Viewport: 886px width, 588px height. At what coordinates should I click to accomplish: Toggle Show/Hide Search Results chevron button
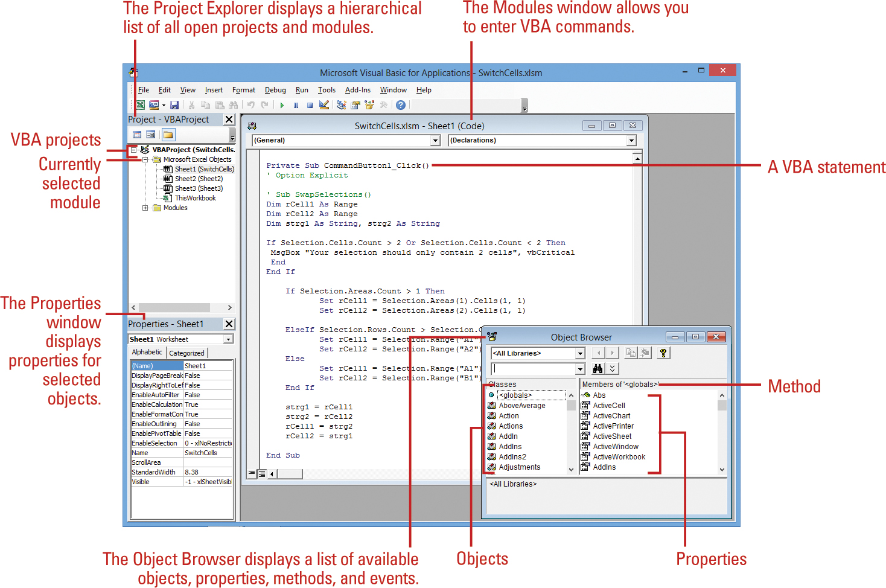(612, 368)
